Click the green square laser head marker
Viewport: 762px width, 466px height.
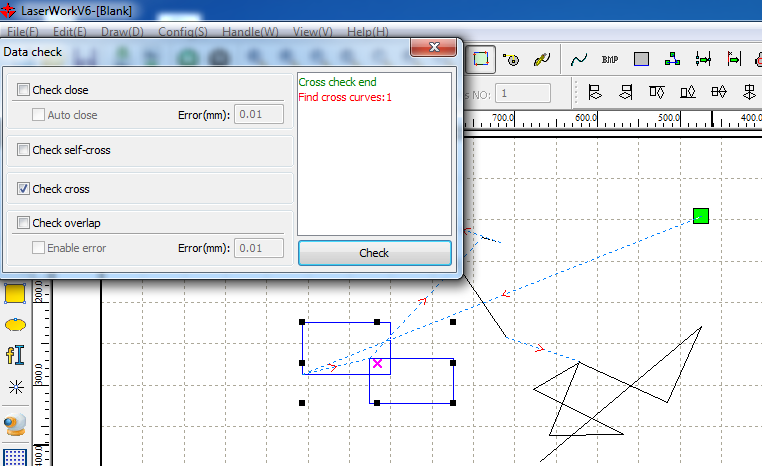point(701,215)
